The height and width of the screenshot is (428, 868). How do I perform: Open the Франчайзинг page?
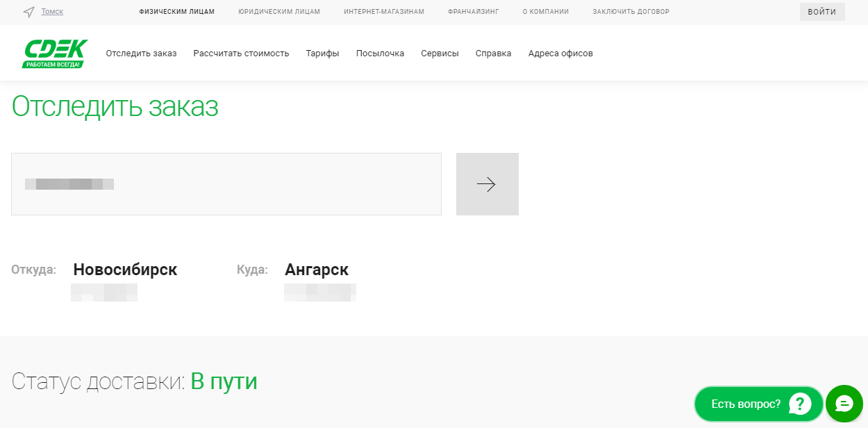473,12
